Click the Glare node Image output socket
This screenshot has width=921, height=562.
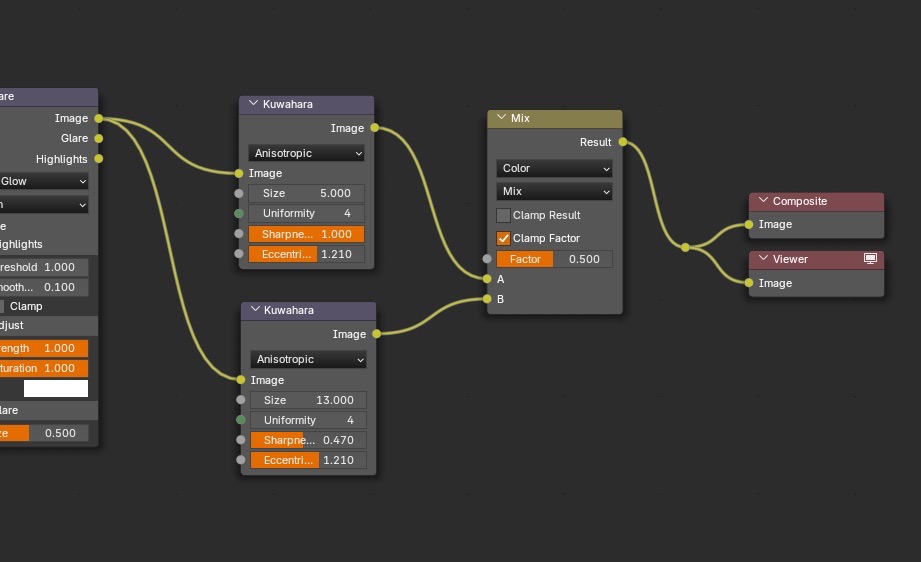[99, 119]
